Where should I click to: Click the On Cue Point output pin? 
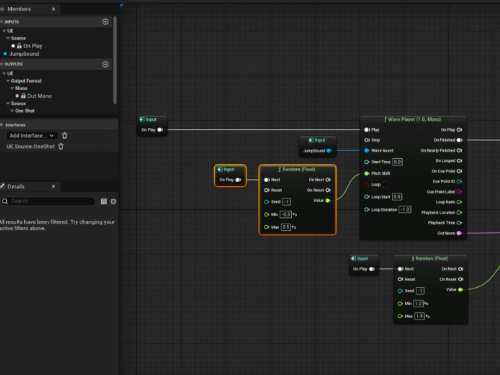point(459,171)
